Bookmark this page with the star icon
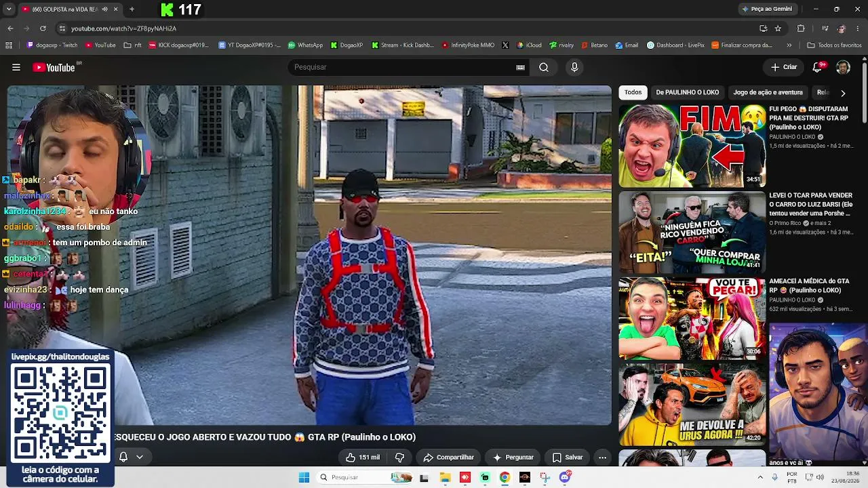 click(x=778, y=28)
